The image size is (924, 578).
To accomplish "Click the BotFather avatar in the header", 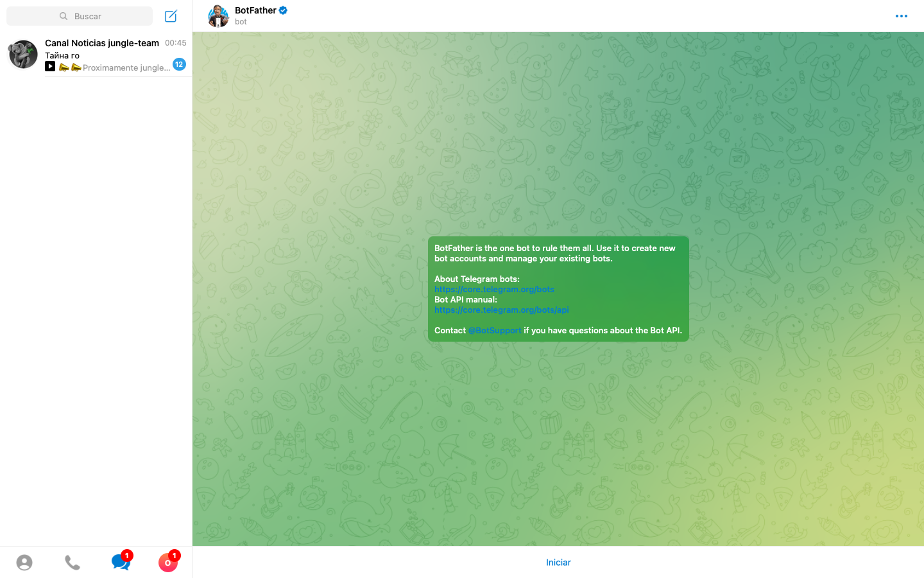I will [218, 16].
